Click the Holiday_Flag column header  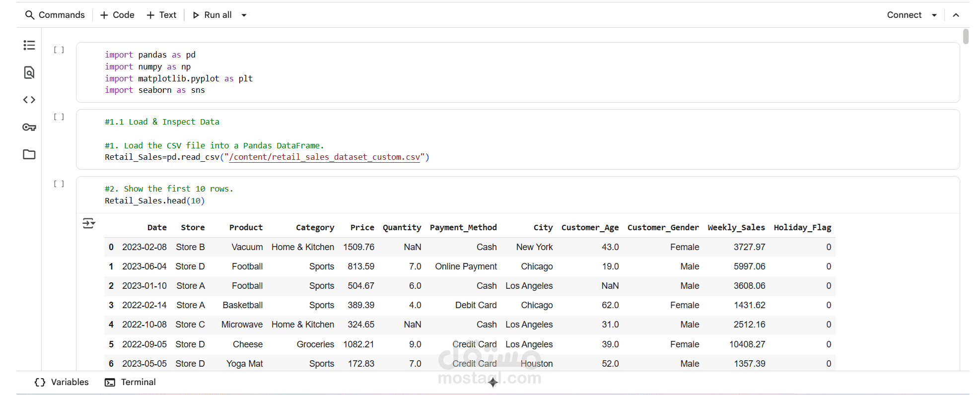tap(802, 227)
